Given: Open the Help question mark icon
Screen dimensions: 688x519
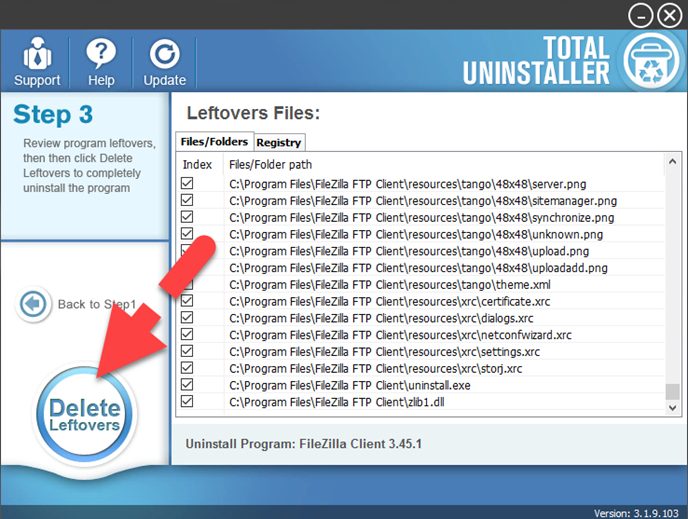Looking at the screenshot, I should [101, 53].
